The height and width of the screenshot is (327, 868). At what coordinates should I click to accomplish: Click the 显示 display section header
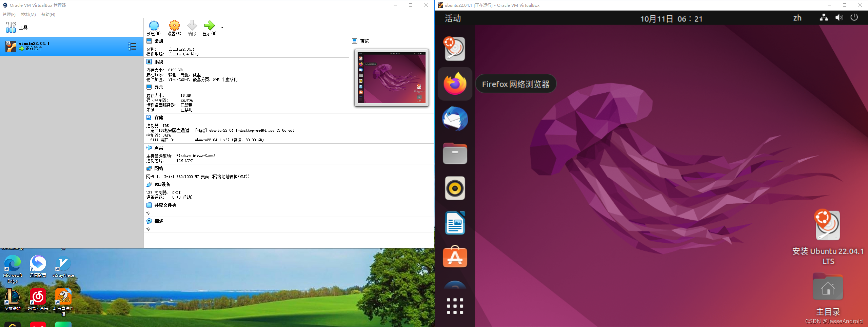pos(159,87)
